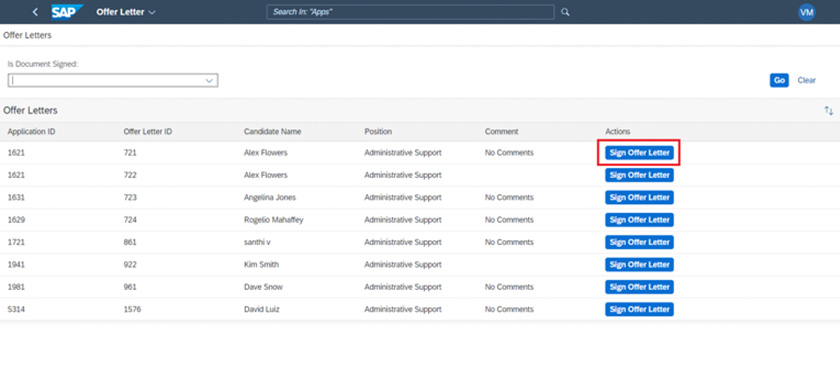Click No Comments in David Luiz row

coord(509,309)
